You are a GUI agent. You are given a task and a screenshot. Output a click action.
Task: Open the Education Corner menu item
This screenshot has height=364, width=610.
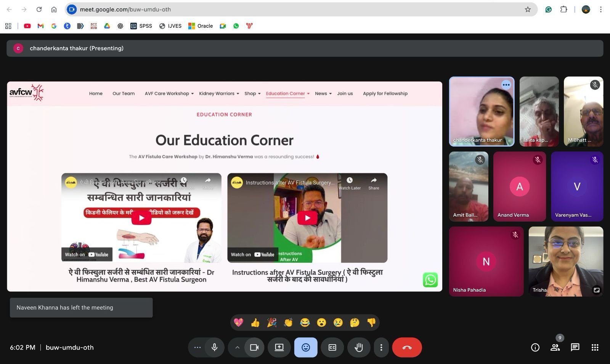[x=285, y=94]
